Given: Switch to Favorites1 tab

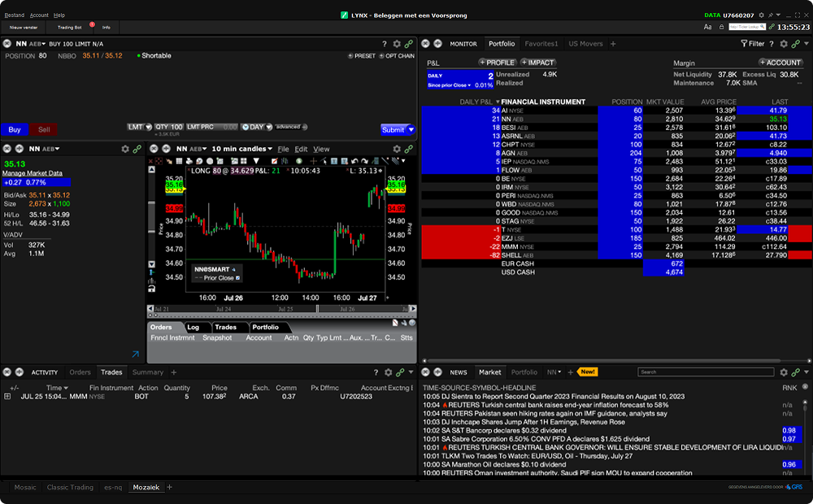Looking at the screenshot, I should (x=541, y=44).
